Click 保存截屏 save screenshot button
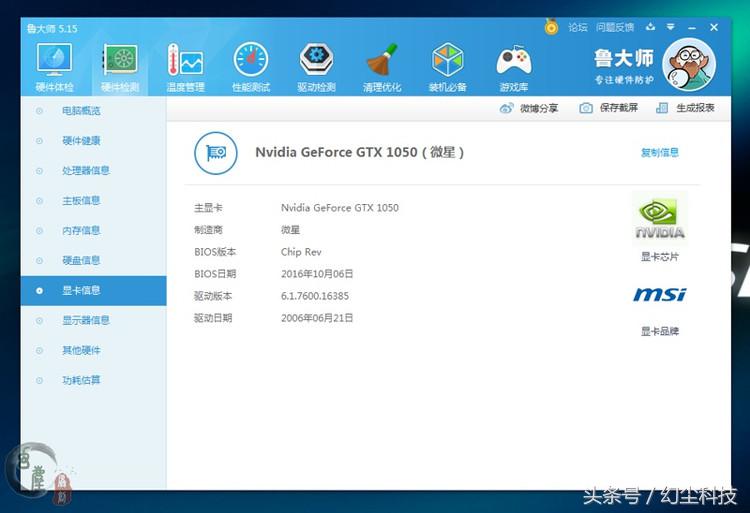Screen dimensions: 750x513 coord(608,108)
